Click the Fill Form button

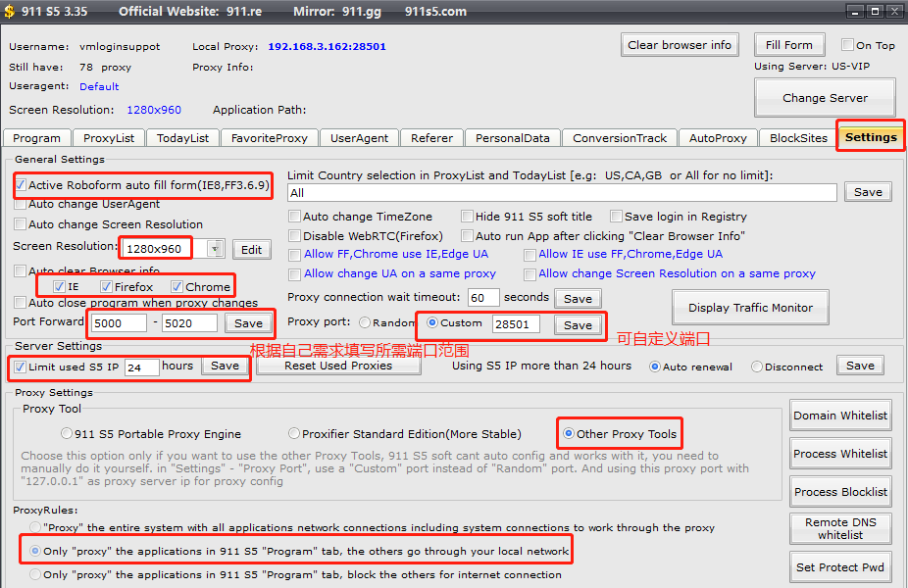[788, 45]
